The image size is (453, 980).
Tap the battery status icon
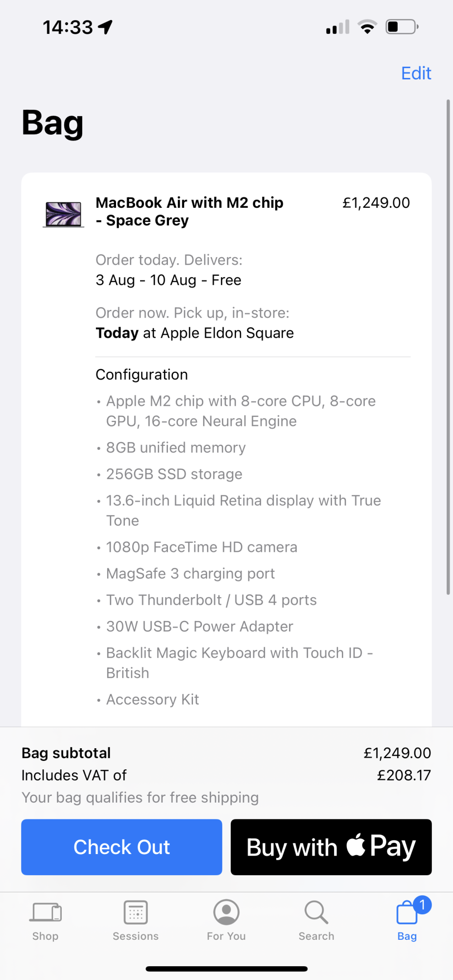pos(402,26)
